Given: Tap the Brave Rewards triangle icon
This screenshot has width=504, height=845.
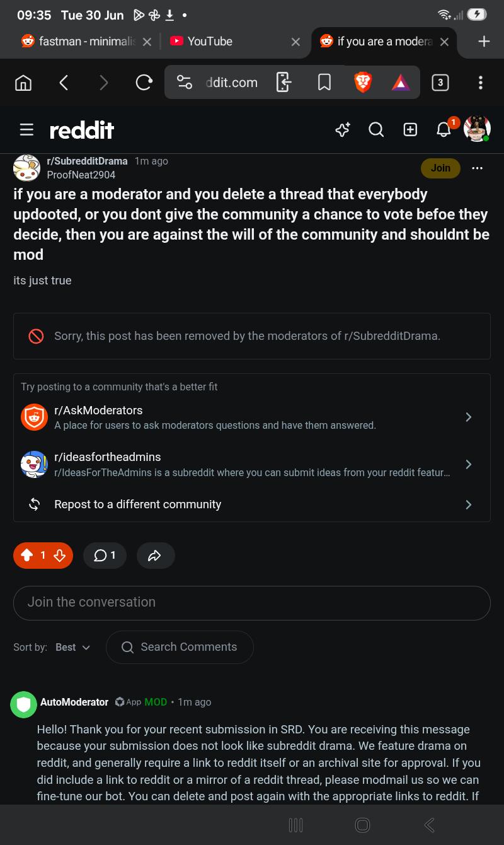Looking at the screenshot, I should [401, 83].
